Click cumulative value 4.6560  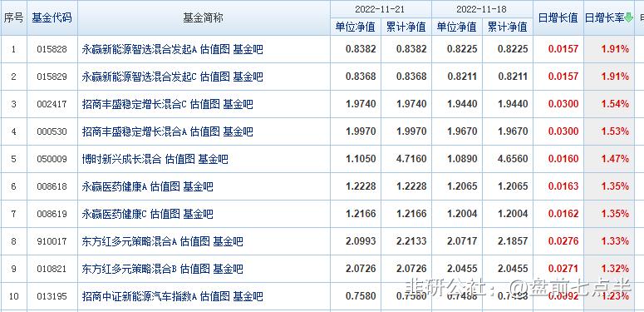pyautogui.click(x=513, y=159)
